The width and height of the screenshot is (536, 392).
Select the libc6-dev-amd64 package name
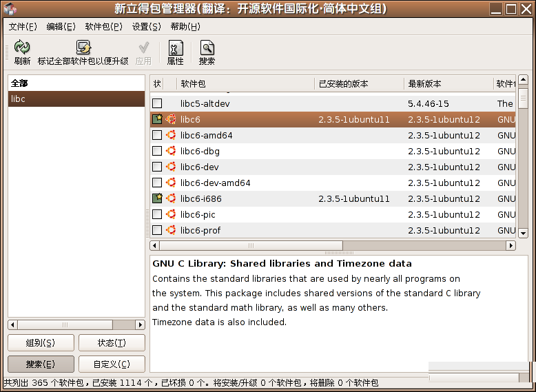tap(216, 183)
